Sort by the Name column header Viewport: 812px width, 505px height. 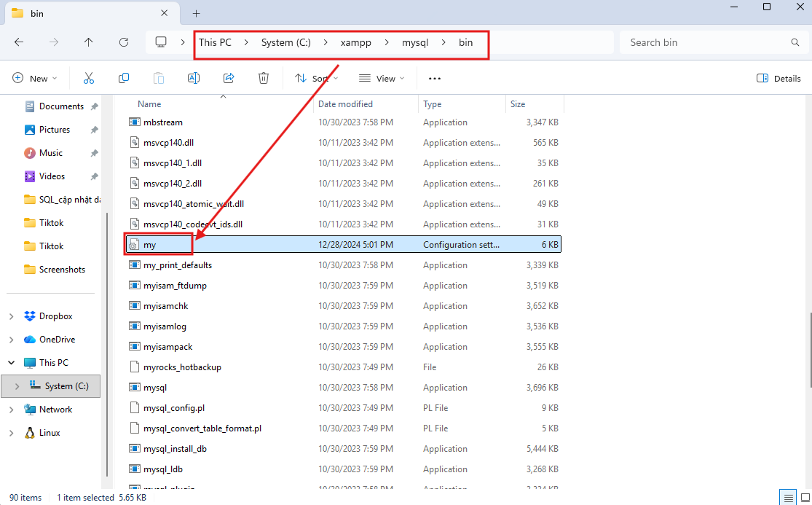pyautogui.click(x=149, y=104)
